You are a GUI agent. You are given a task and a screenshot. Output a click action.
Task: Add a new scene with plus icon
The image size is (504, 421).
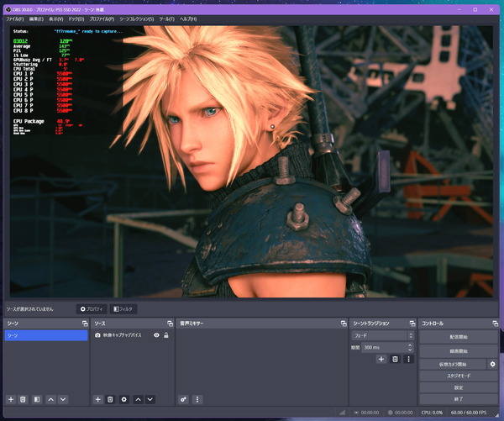point(11,399)
